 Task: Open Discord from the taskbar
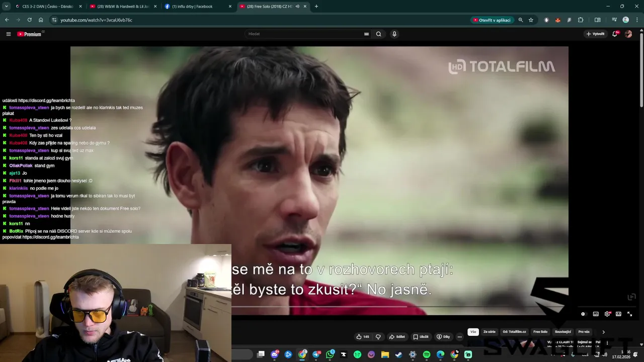(x=274, y=354)
